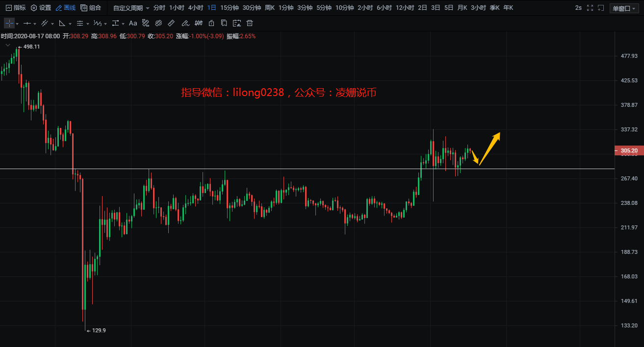Click the 305.20 current price label
Image resolution: width=644 pixels, height=347 pixels.
click(628, 150)
